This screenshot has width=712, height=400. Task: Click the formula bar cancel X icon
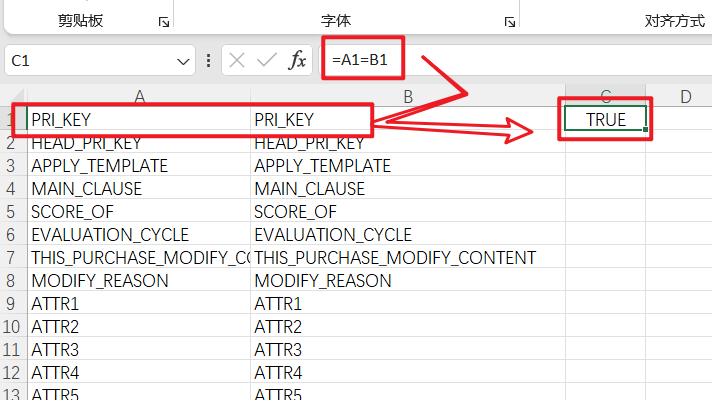point(237,61)
